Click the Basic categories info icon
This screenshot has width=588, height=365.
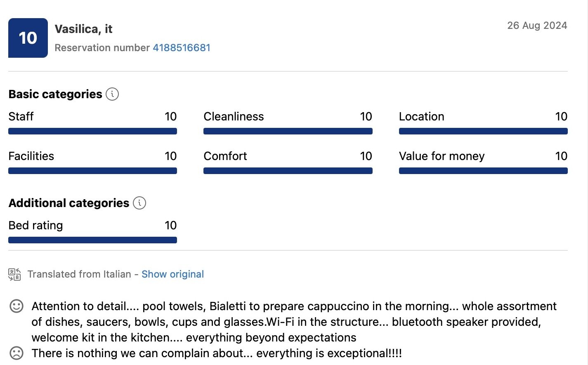tap(112, 94)
